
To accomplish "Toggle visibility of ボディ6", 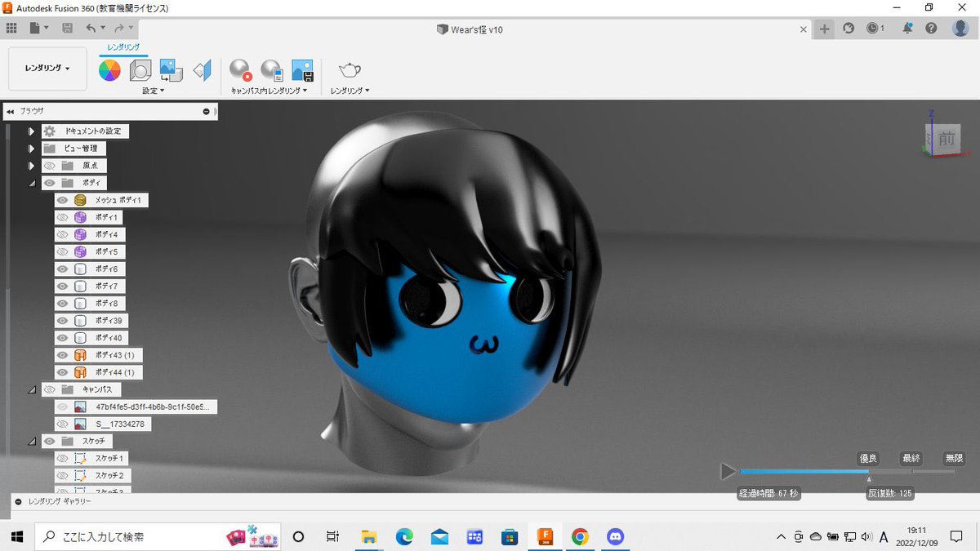I will [x=61, y=269].
